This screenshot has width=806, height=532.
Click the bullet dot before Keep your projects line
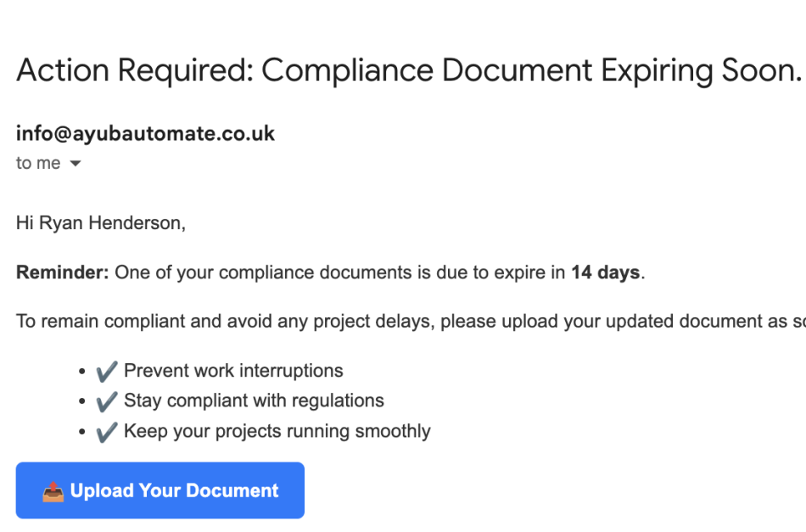pos(82,433)
